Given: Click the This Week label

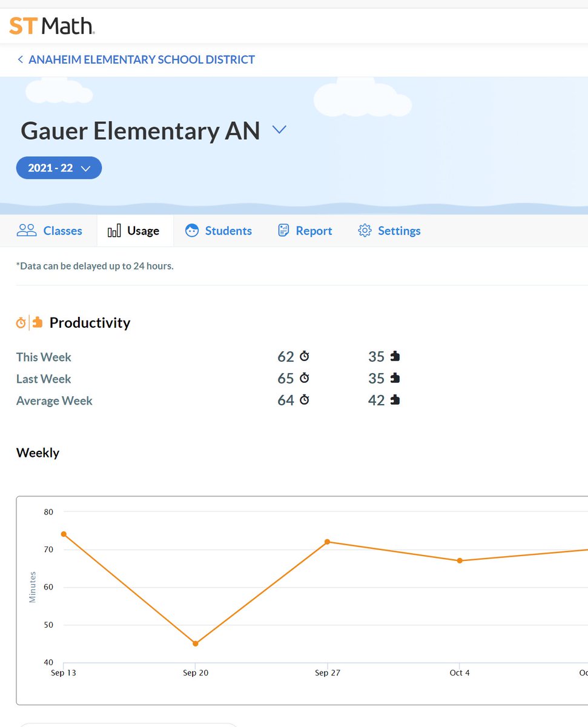Looking at the screenshot, I should pyautogui.click(x=44, y=357).
